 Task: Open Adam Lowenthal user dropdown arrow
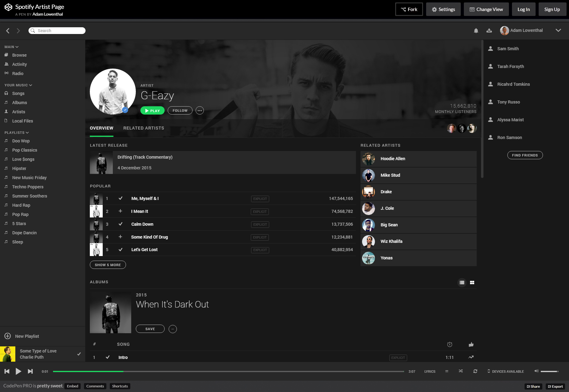(x=558, y=30)
